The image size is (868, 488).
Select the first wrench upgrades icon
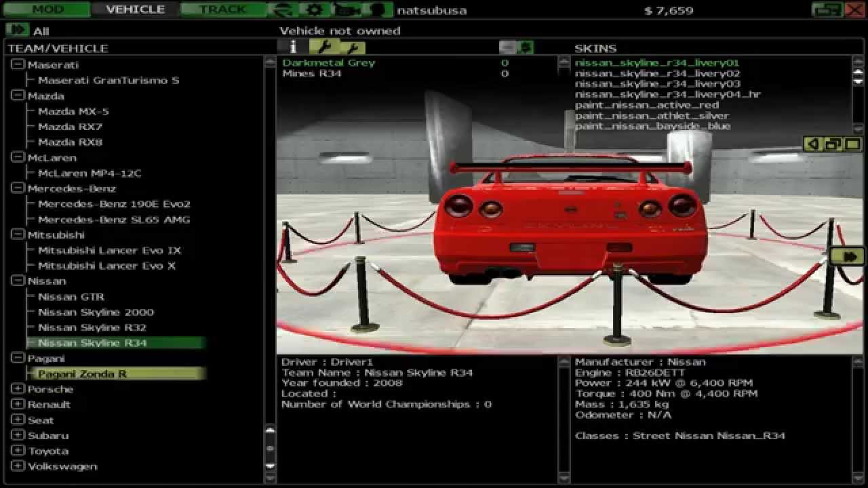click(x=323, y=46)
